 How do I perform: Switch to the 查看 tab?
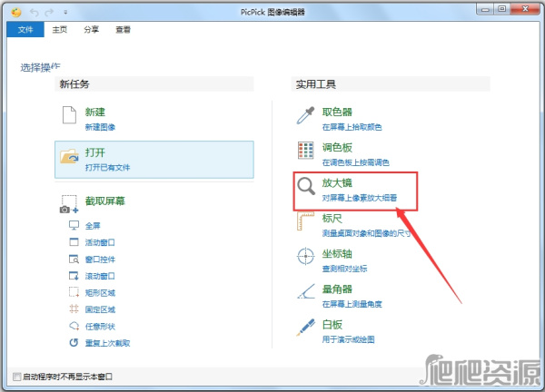pos(123,30)
